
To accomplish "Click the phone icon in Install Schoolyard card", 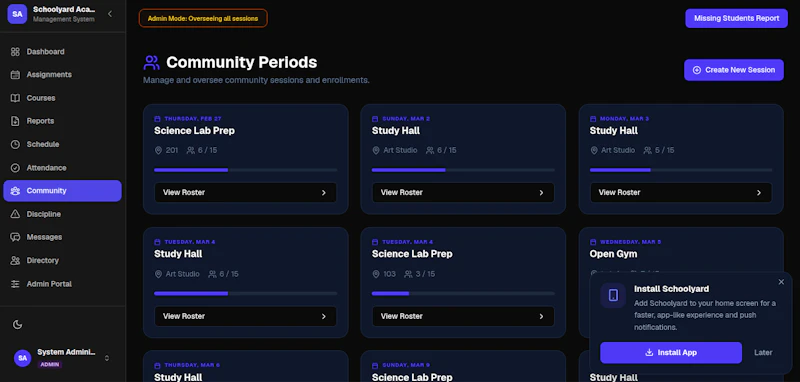I will pos(613,295).
